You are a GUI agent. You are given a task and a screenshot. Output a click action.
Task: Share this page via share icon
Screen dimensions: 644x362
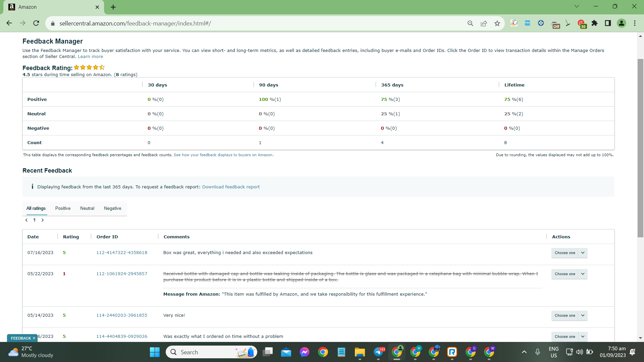click(x=484, y=23)
